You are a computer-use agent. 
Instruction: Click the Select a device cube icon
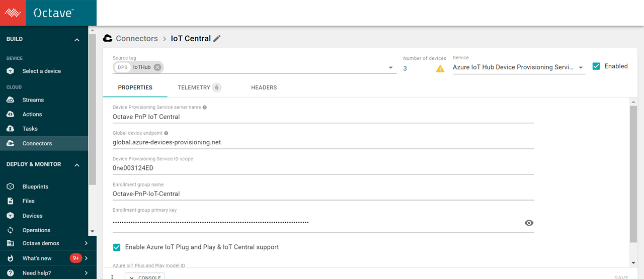click(x=10, y=71)
